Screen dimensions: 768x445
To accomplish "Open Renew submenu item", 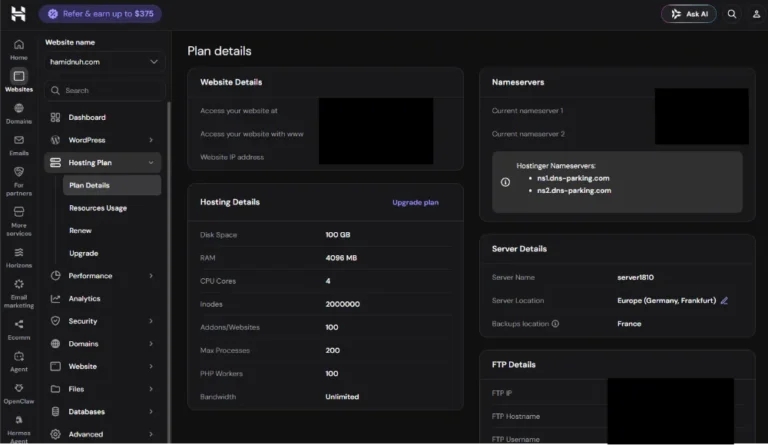I will click(x=80, y=231).
